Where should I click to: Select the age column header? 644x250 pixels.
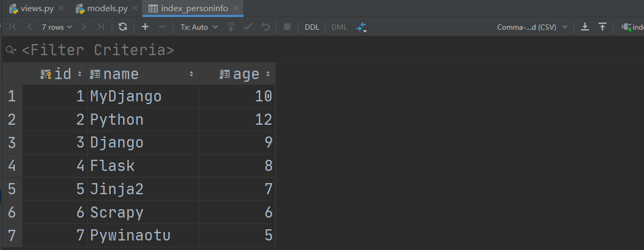(x=237, y=74)
